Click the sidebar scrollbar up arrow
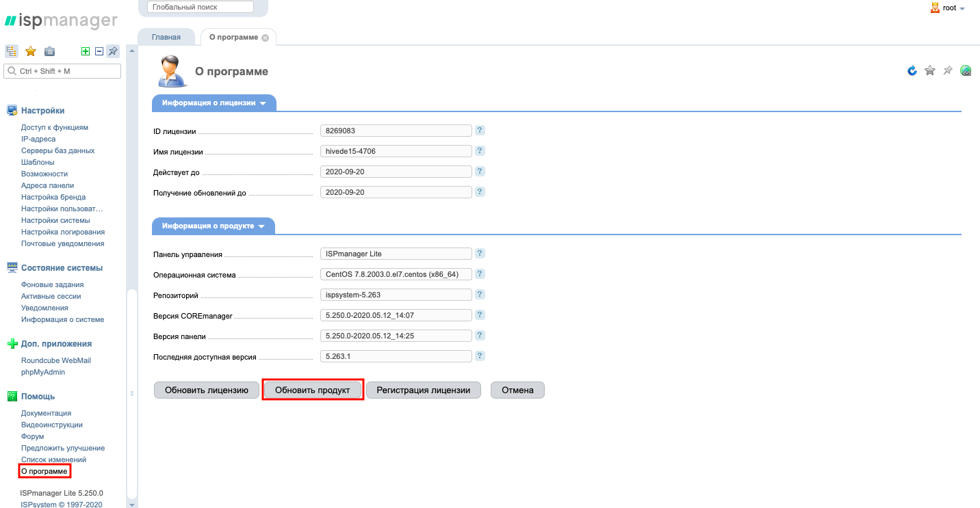Screen dimensions: 980x508 point(132,50)
